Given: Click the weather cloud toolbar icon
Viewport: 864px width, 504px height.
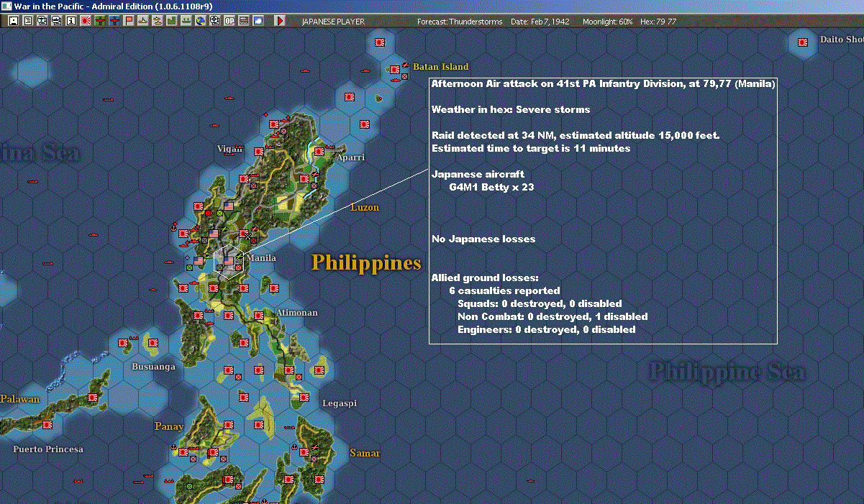Looking at the screenshot, I should tap(258, 21).
